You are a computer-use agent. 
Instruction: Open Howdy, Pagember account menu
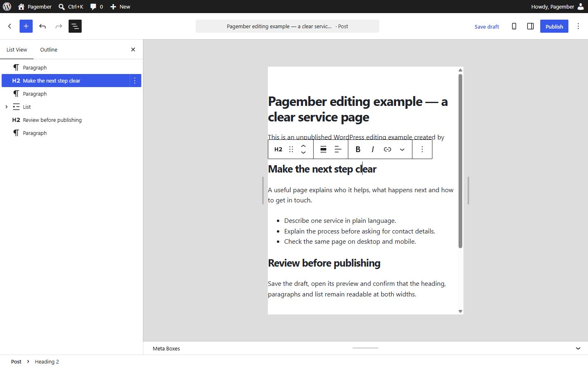557,7
